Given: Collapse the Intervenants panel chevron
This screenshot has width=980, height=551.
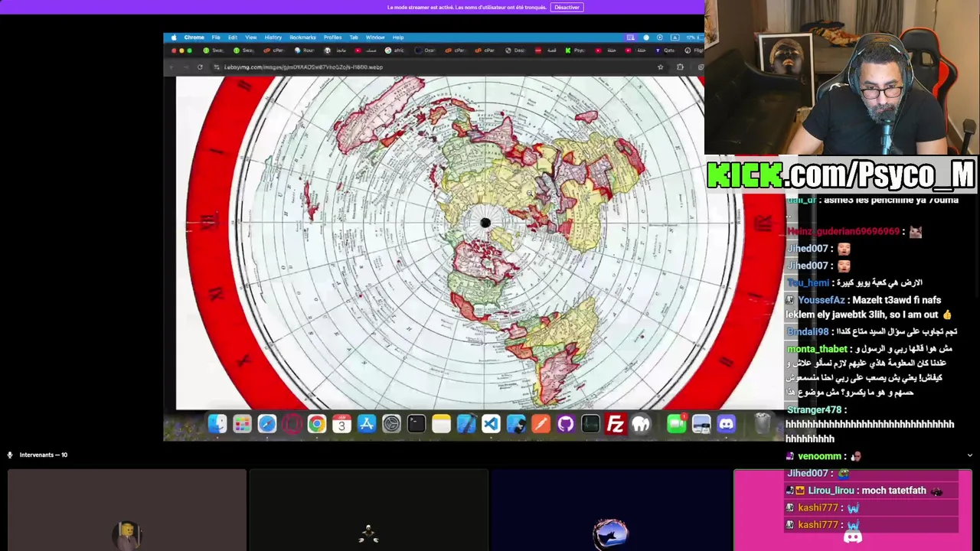Looking at the screenshot, I should pos(969,455).
